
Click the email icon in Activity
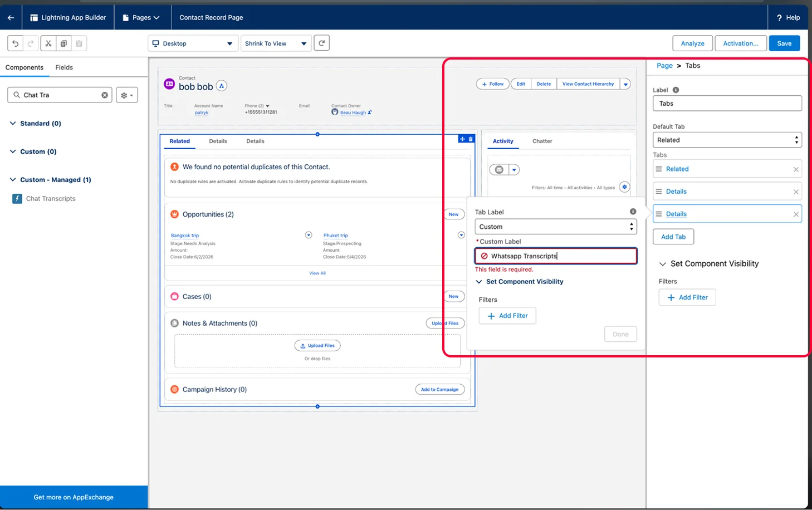pyautogui.click(x=499, y=170)
